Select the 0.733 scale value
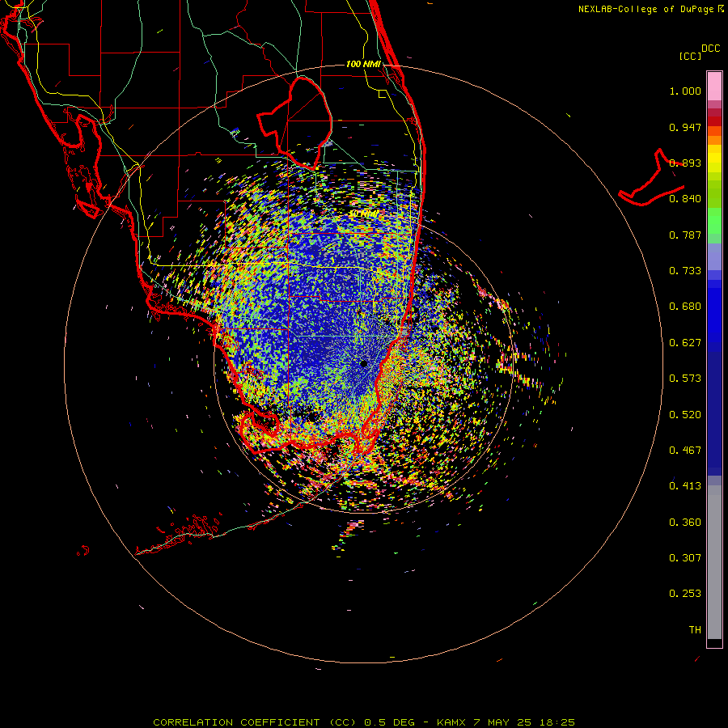Image resolution: width=728 pixels, height=728 pixels. (x=685, y=271)
